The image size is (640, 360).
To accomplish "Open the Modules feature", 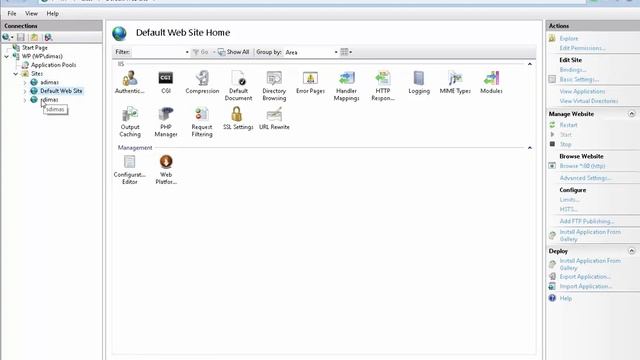I will pos(491,82).
